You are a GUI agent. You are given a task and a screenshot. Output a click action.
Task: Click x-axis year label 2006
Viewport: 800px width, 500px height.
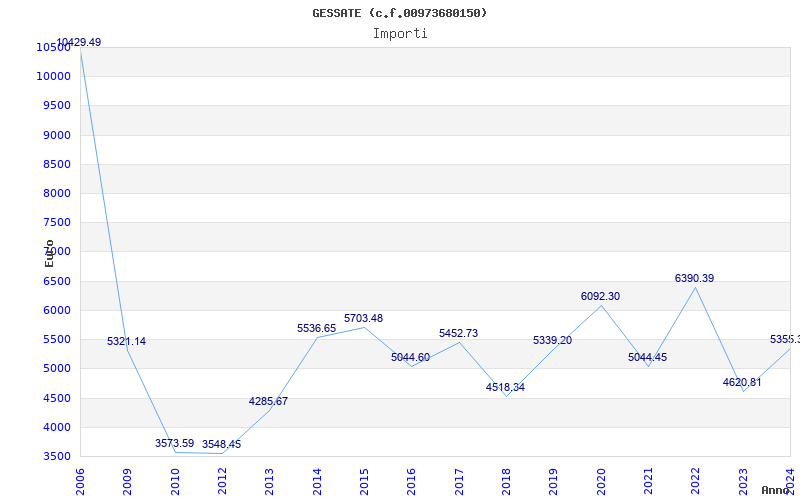[80, 482]
